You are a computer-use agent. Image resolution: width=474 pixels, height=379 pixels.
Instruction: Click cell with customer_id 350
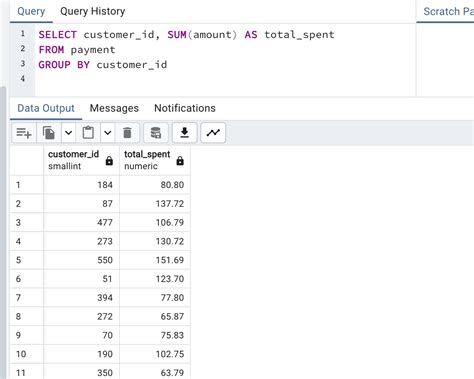point(81,372)
